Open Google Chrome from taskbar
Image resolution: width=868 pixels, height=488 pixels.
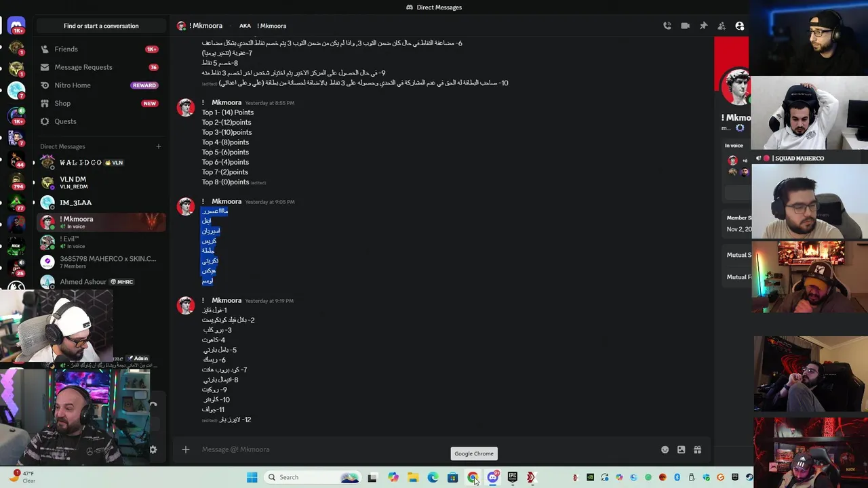pos(473,477)
